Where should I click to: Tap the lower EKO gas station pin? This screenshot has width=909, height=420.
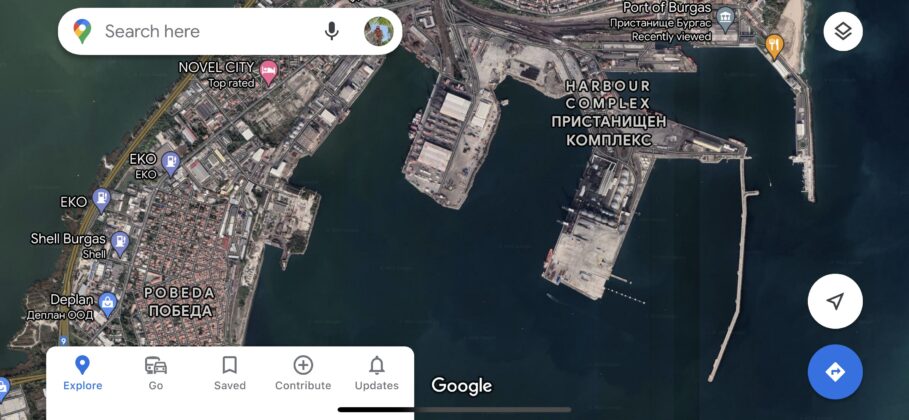click(x=101, y=201)
